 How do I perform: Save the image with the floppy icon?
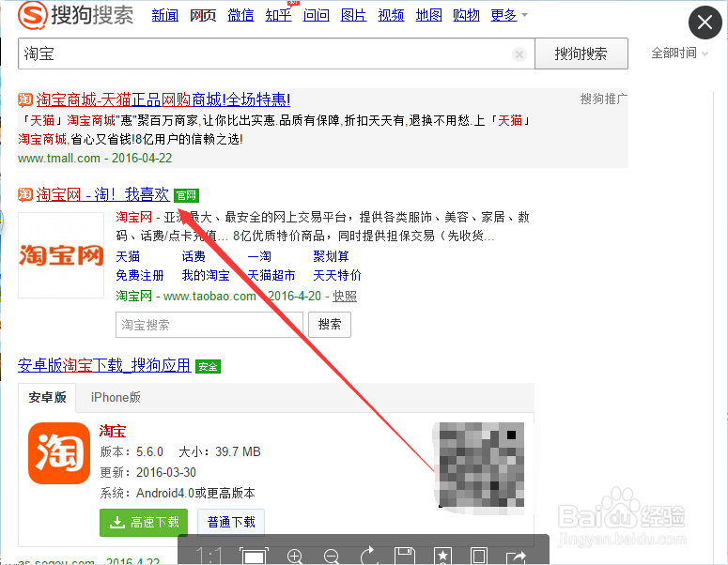pos(405,556)
